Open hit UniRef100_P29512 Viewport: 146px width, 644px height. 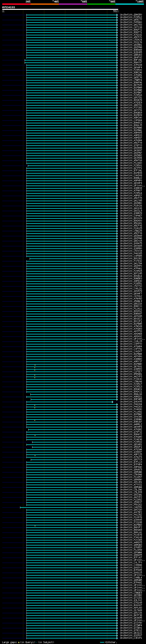coord(131,17)
